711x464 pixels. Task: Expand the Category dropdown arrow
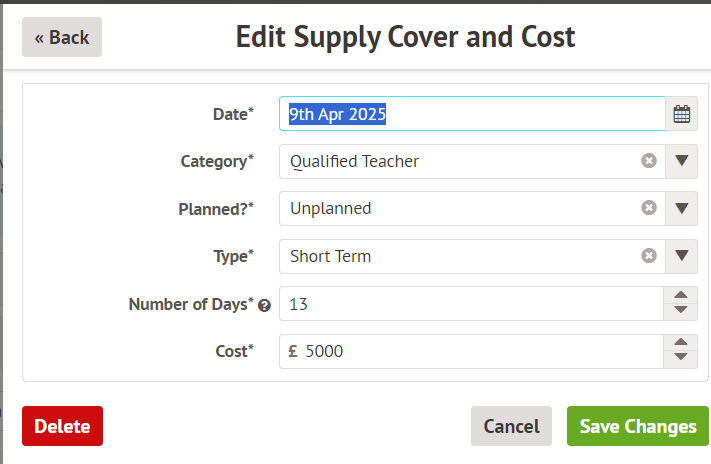[682, 161]
